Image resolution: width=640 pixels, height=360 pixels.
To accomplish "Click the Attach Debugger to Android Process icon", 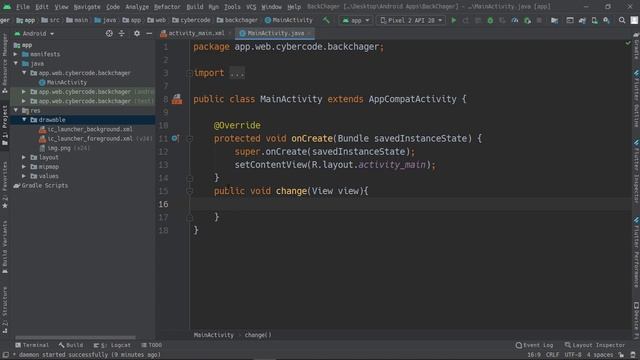I will pos(527,20).
